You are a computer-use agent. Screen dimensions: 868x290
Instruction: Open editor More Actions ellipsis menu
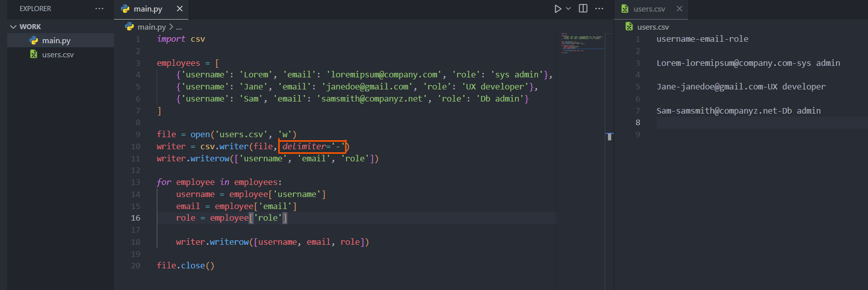599,9
